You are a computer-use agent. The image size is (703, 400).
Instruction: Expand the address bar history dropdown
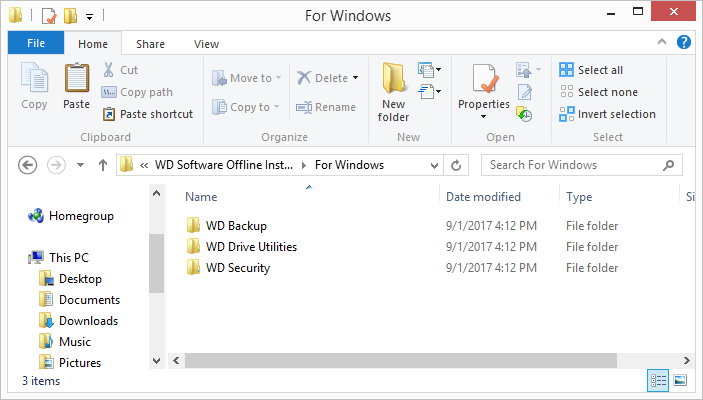click(x=434, y=165)
